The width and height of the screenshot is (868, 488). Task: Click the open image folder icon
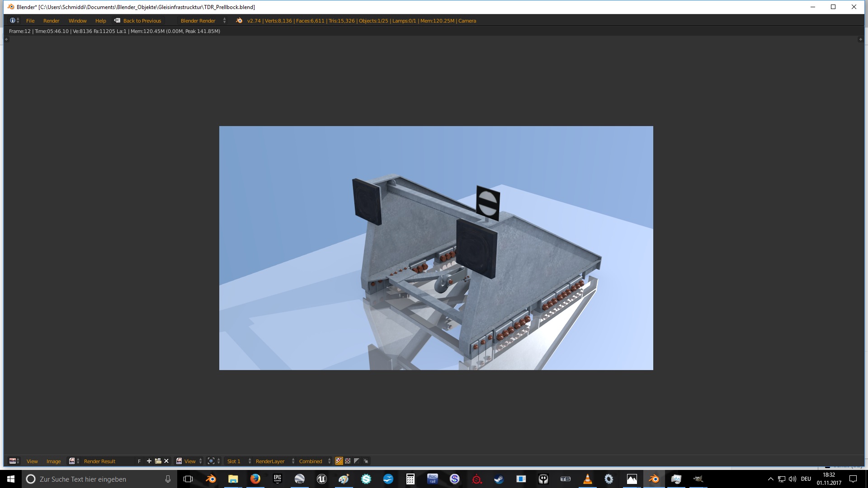click(x=158, y=461)
